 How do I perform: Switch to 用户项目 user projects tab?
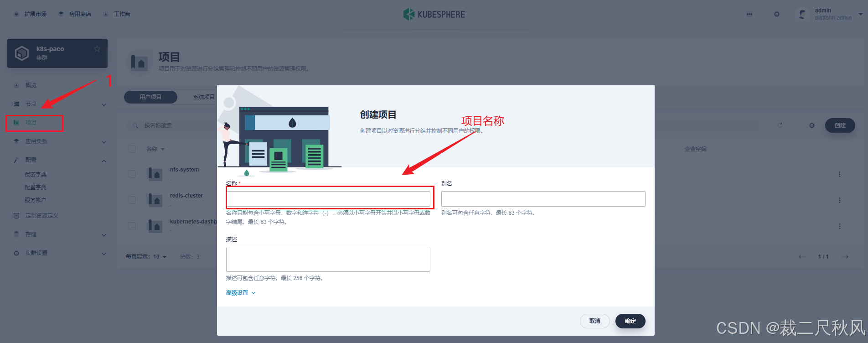click(x=150, y=97)
